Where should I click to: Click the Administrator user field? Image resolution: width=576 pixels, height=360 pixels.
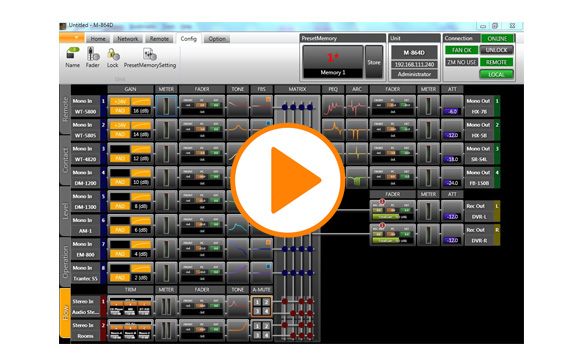(x=414, y=74)
